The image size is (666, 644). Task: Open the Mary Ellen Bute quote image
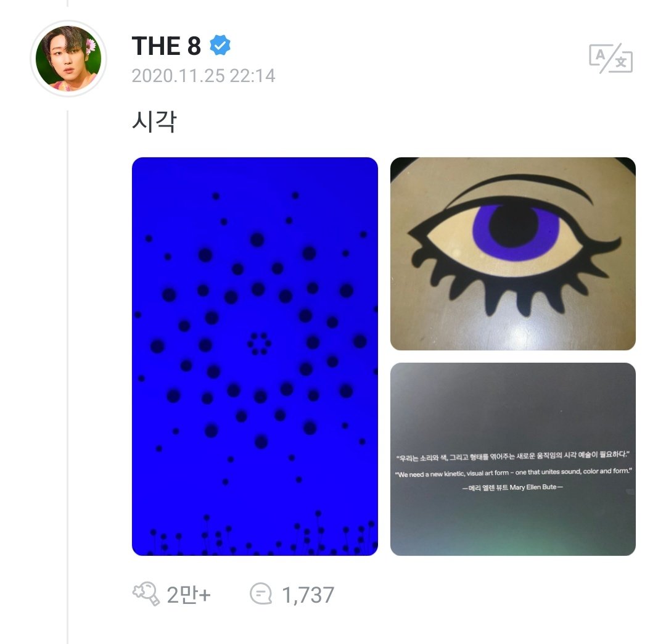click(512, 459)
